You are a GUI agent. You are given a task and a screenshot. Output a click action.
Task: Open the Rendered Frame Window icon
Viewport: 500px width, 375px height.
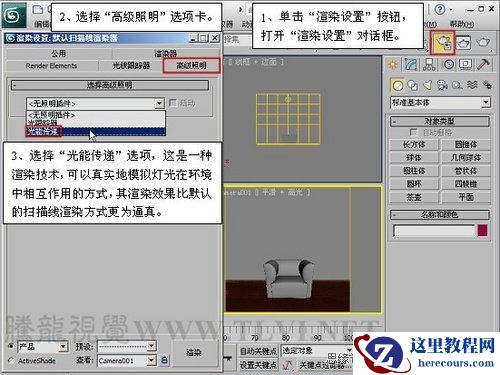[x=464, y=42]
